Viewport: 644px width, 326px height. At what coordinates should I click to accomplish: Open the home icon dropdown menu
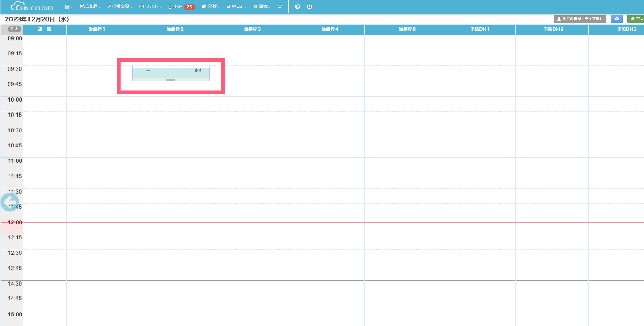pyautogui.click(x=68, y=7)
